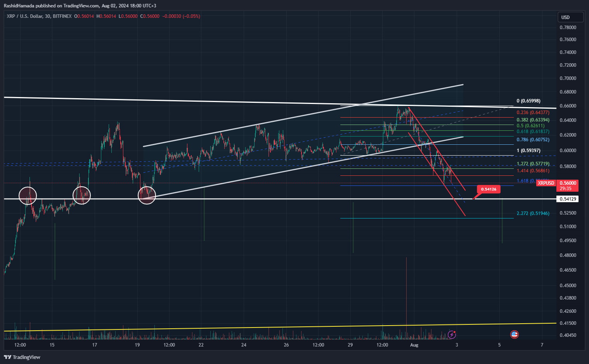Click 0.74000 on the price axis
Image resolution: width=589 pixels, height=364 pixels.
(568, 52)
